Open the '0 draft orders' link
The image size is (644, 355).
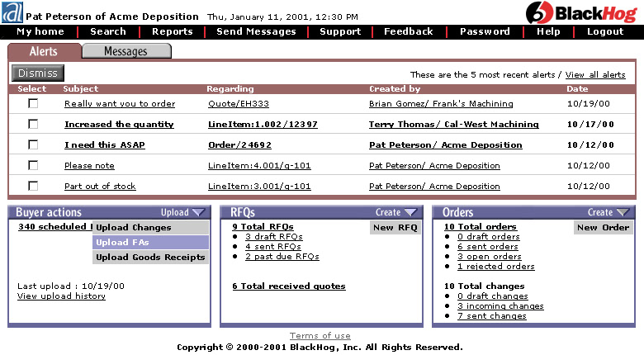click(488, 237)
